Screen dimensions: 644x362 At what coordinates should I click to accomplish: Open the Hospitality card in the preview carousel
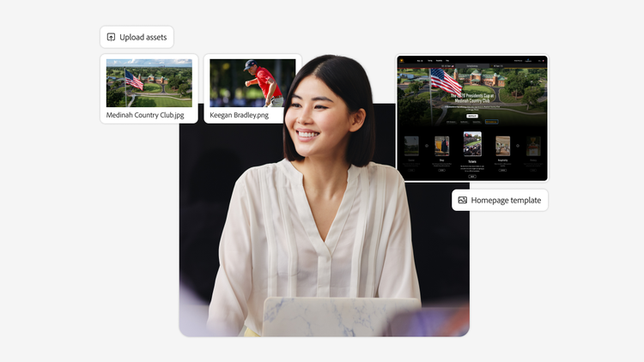coord(502,146)
